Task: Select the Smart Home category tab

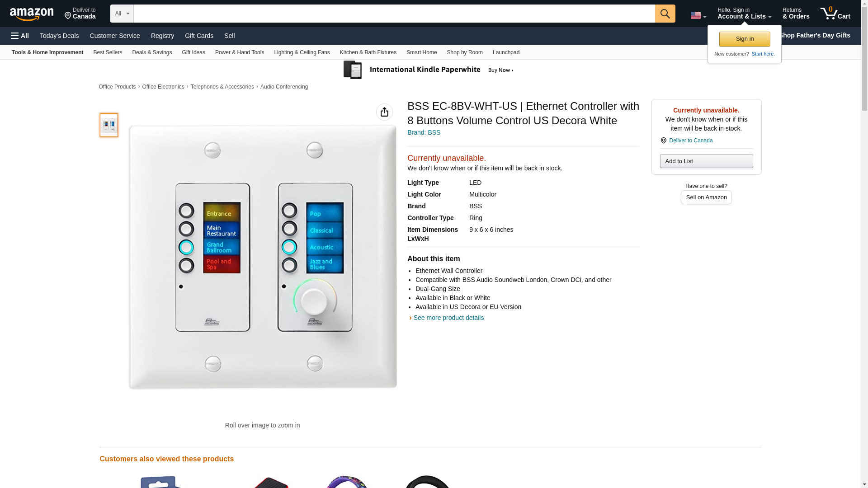Action: (x=421, y=52)
